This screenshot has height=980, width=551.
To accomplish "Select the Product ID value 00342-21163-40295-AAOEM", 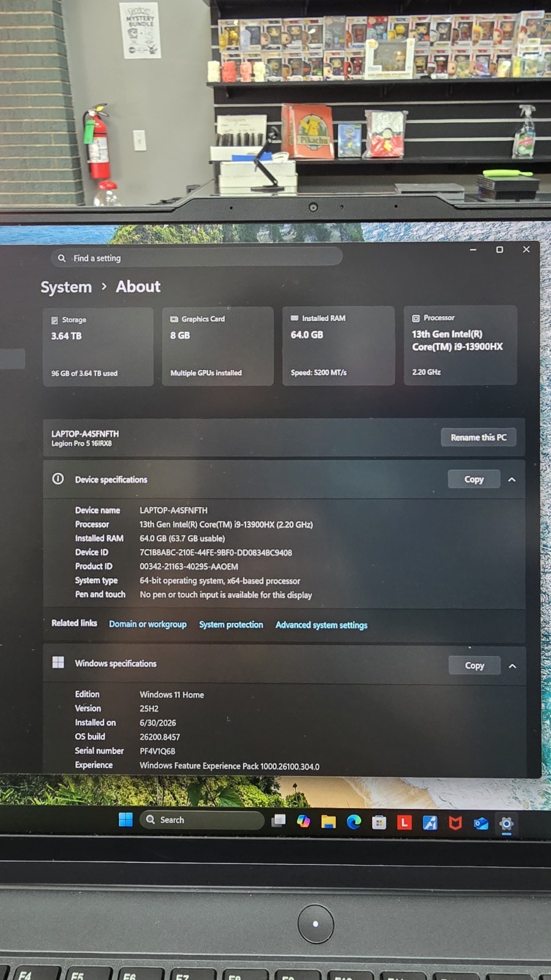I will (189, 567).
